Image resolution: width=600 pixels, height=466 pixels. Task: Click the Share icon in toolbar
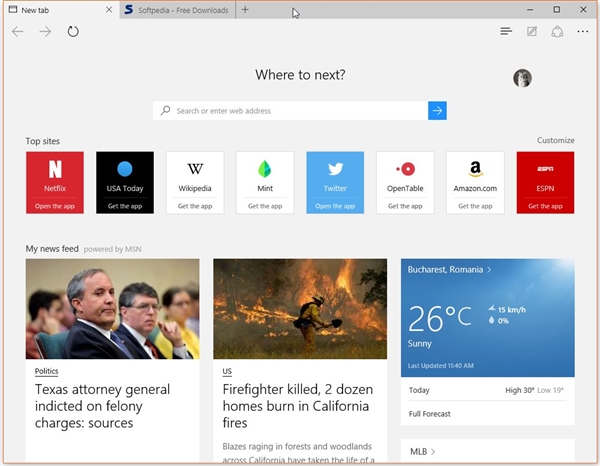[557, 32]
